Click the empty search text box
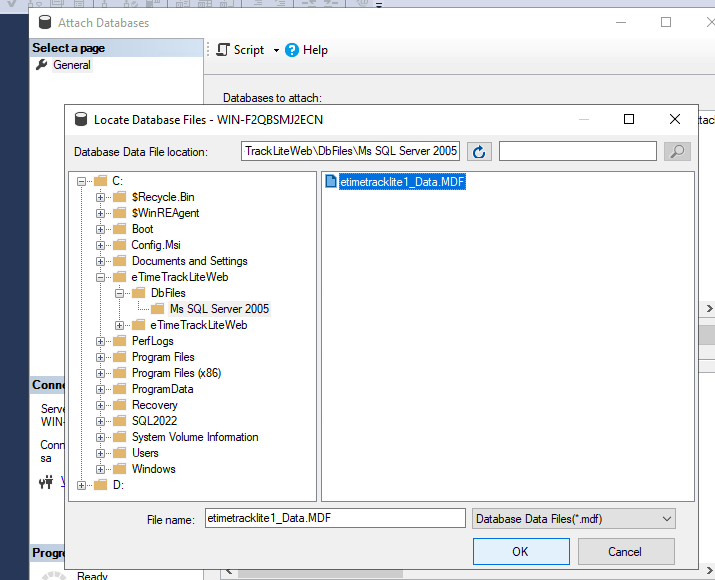Screen dimensions: 715x580 pyautogui.click(x=578, y=151)
